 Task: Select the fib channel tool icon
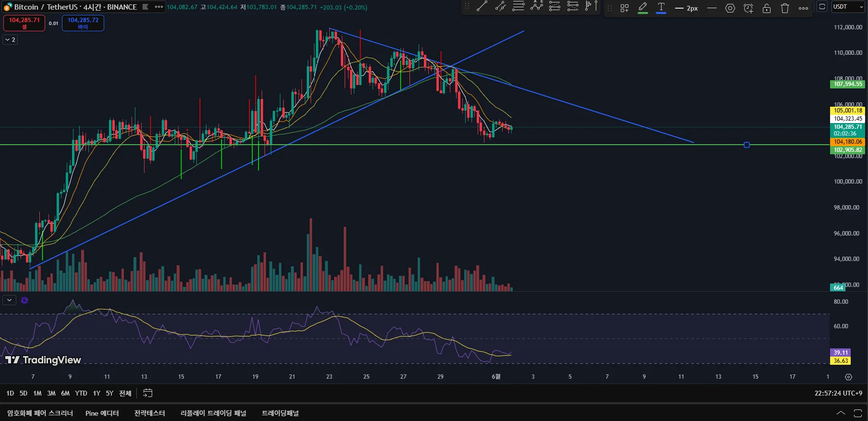point(573,7)
